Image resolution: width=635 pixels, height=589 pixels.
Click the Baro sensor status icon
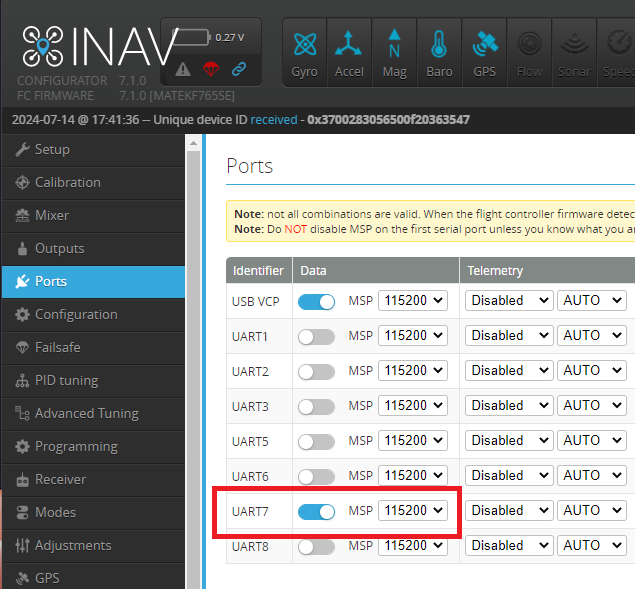click(x=439, y=53)
